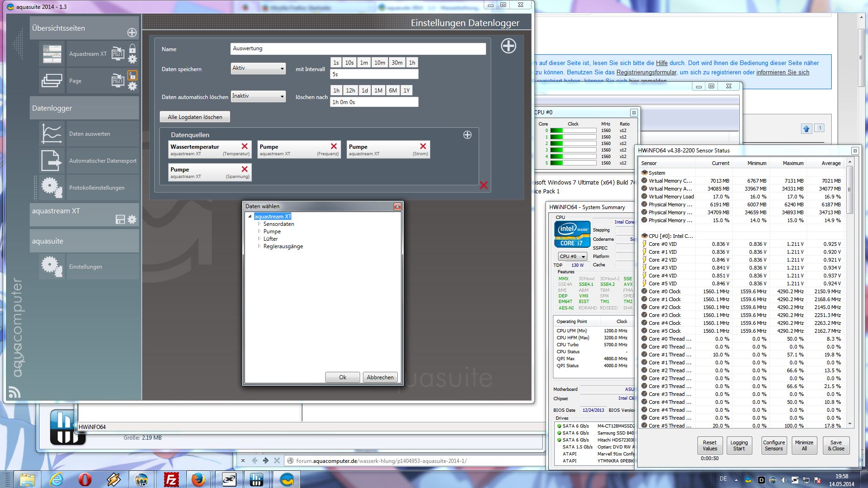Click the Name field containing Auswertung
This screenshot has width=868, height=488.
(x=358, y=49)
